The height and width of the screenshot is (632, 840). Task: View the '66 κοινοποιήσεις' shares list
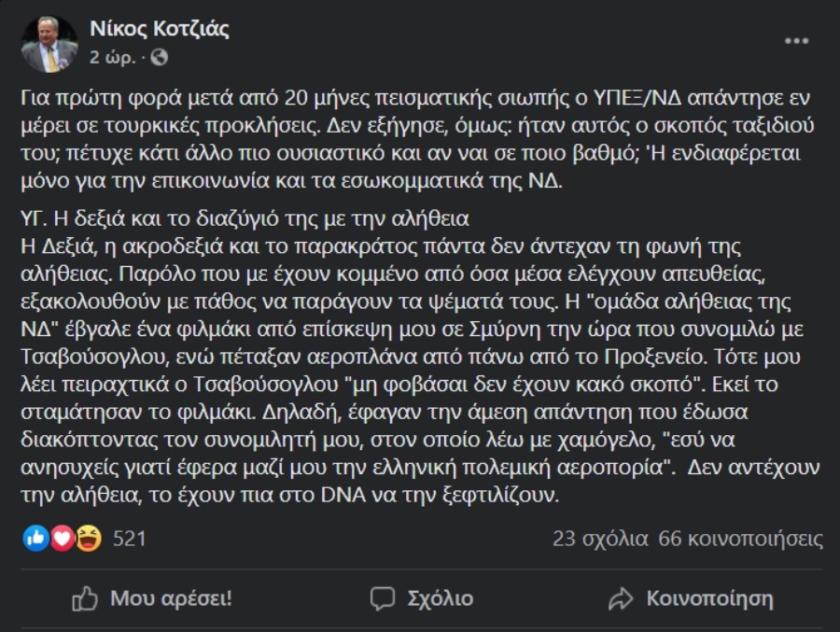coord(741,539)
